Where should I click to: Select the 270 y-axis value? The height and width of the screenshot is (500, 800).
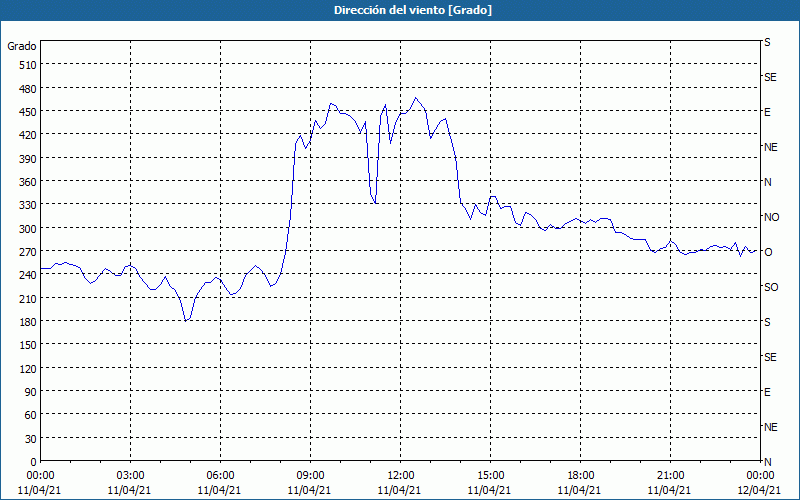point(29,252)
